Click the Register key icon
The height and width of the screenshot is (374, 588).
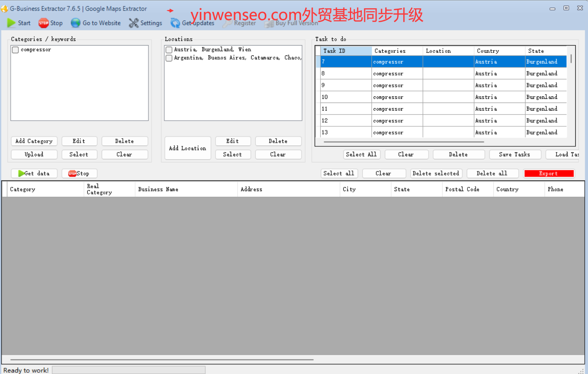click(227, 24)
